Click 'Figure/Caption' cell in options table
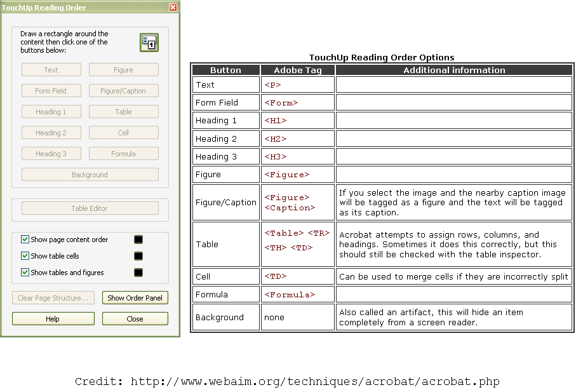This screenshot has width=576, height=392. coord(226,203)
